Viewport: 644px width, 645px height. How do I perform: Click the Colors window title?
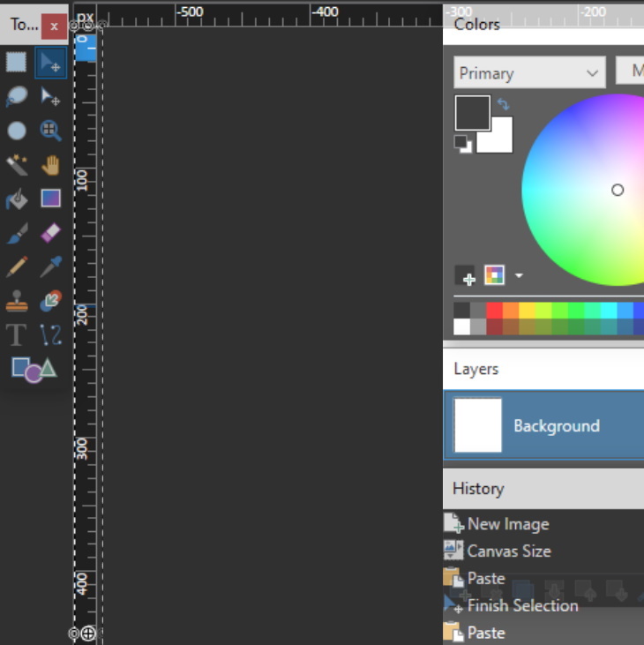[x=476, y=25]
